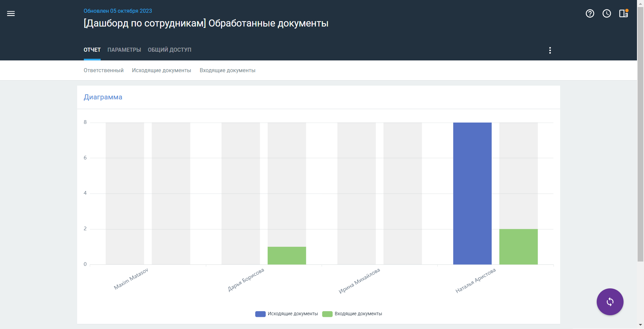Open the notifications panel icon with orange dot
The image size is (644, 329).
coord(624,13)
